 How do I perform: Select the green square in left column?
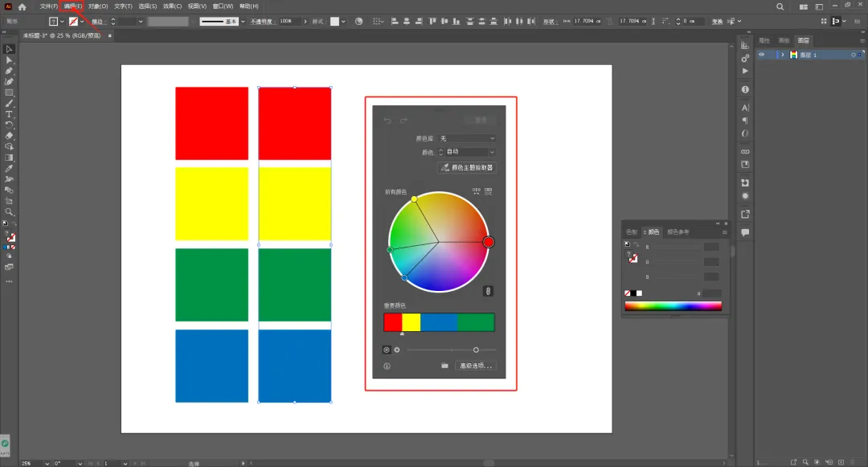(211, 285)
